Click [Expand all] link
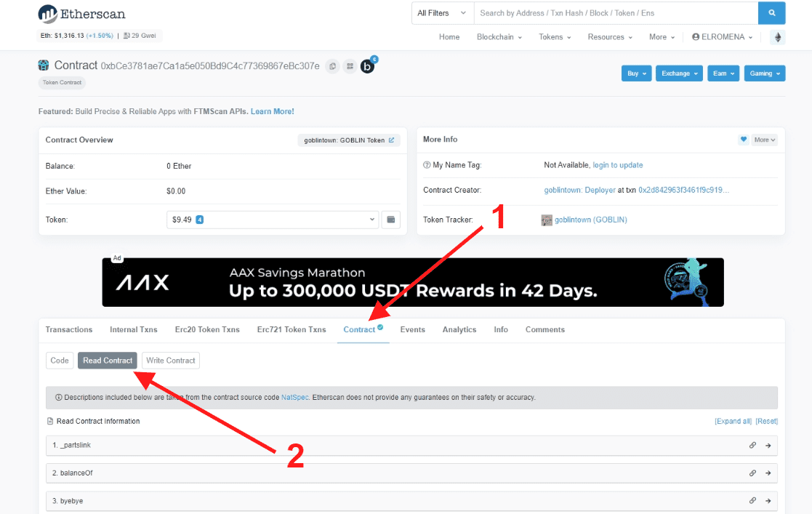 point(733,421)
